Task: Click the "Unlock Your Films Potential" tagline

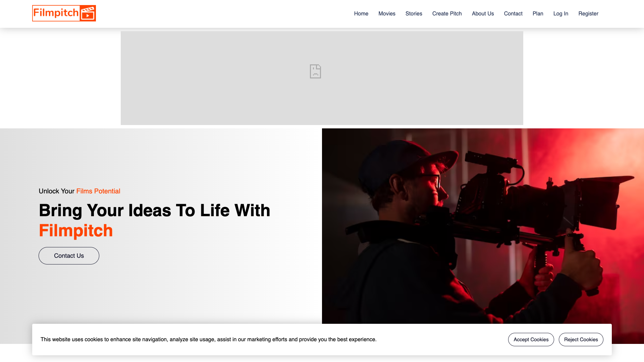Action: click(79, 191)
